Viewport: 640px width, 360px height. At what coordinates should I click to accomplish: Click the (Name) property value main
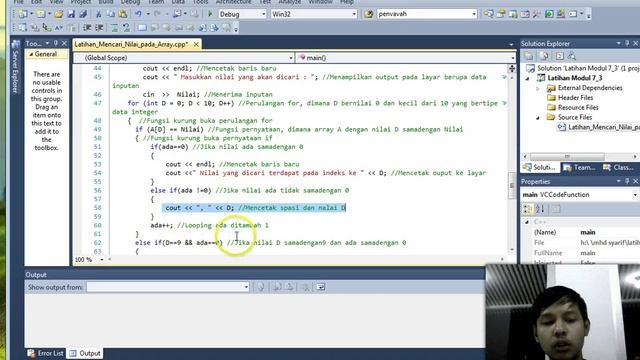[588, 232]
